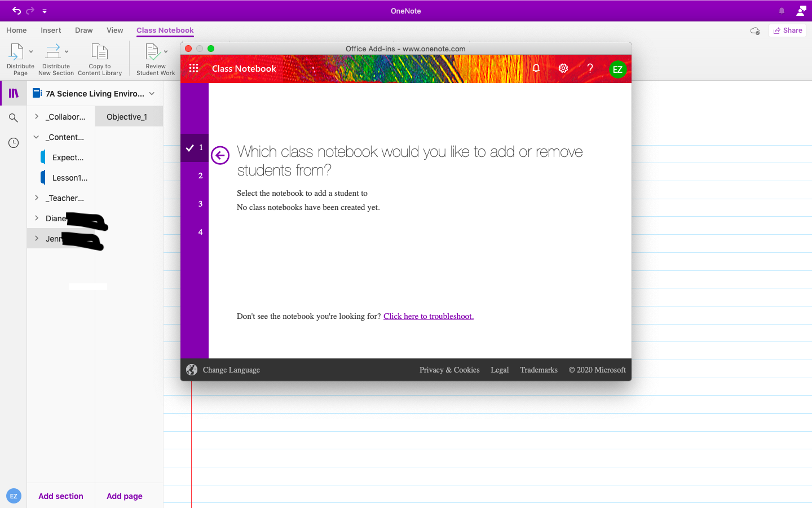Click the Undo arrow in title bar
812x508 pixels.
[x=16, y=11]
